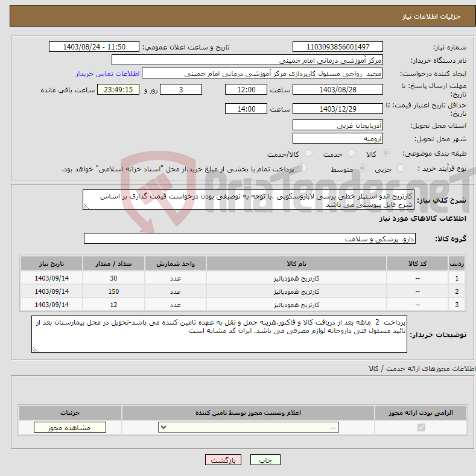This screenshot has height=476, width=476.
Task: Open the اطلاعات تماس خریدار link
Action: [107, 74]
